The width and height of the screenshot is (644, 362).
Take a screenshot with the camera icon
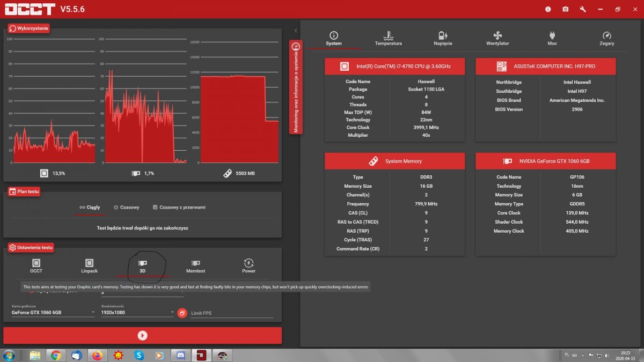click(x=565, y=9)
